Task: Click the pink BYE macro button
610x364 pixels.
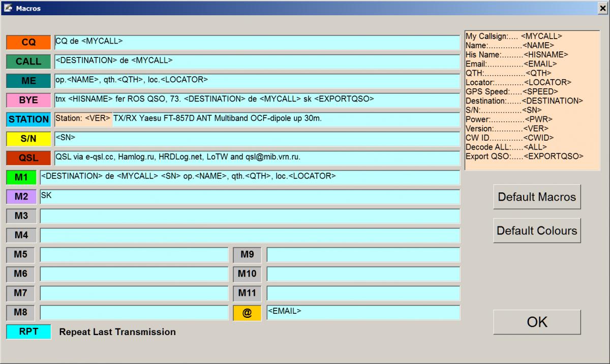Action: [28, 101]
